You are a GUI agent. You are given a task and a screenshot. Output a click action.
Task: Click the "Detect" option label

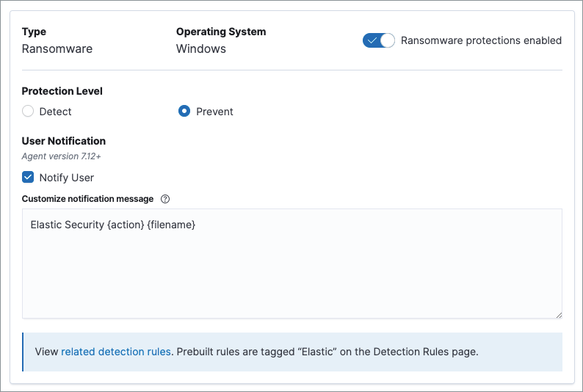pyautogui.click(x=55, y=112)
